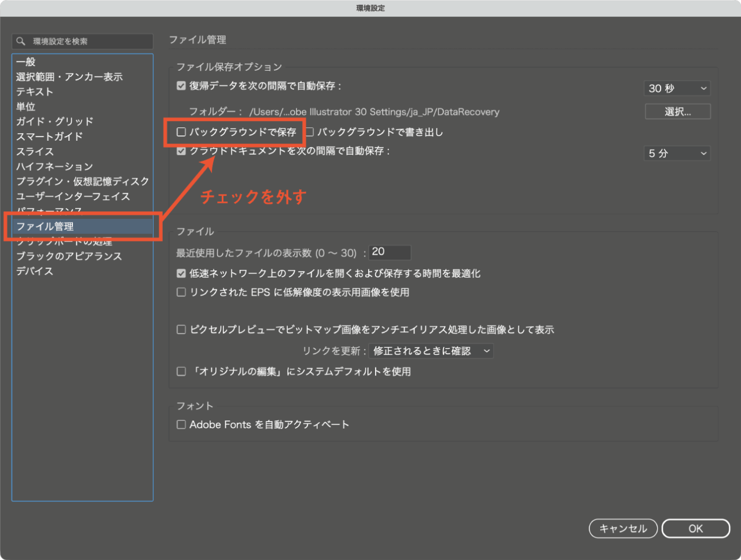741x560 pixels.
Task: Toggle クラウドドキュメント auto-save checkbox
Action: click(x=181, y=151)
